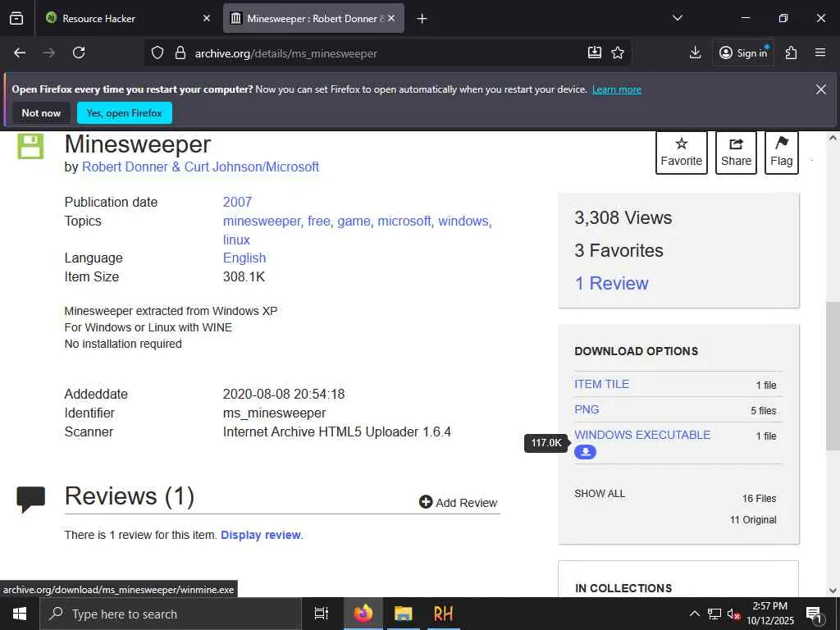
Task: Click the taskbar clock showing 2:57 PM
Action: click(769, 614)
